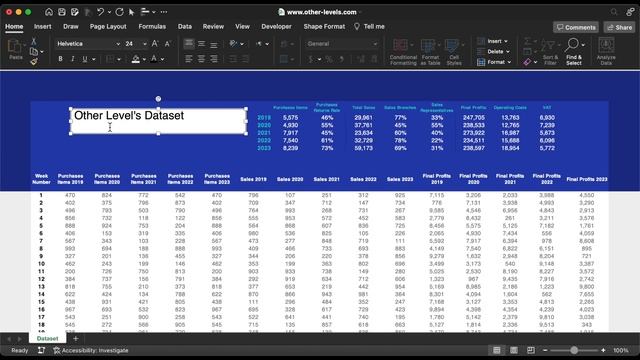Click the Analyze Data icon
The width and height of the screenshot is (640, 360).
tap(606, 51)
